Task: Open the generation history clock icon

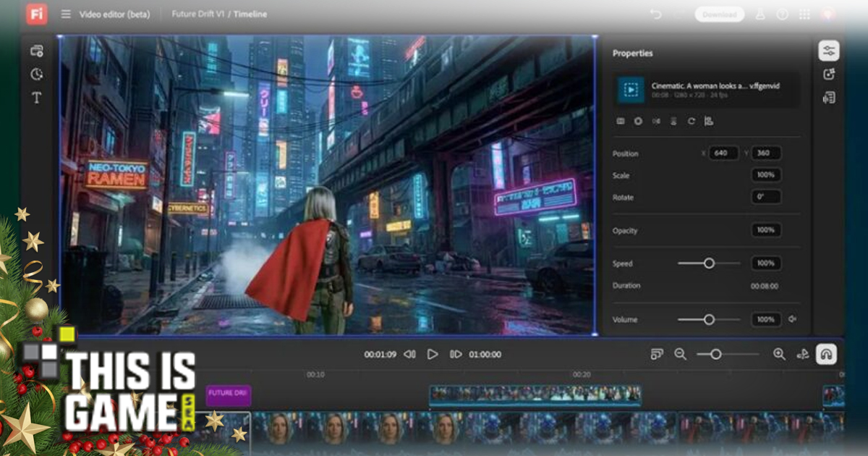Action: [37, 74]
